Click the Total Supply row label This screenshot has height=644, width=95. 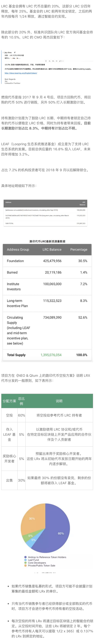pos(16,355)
